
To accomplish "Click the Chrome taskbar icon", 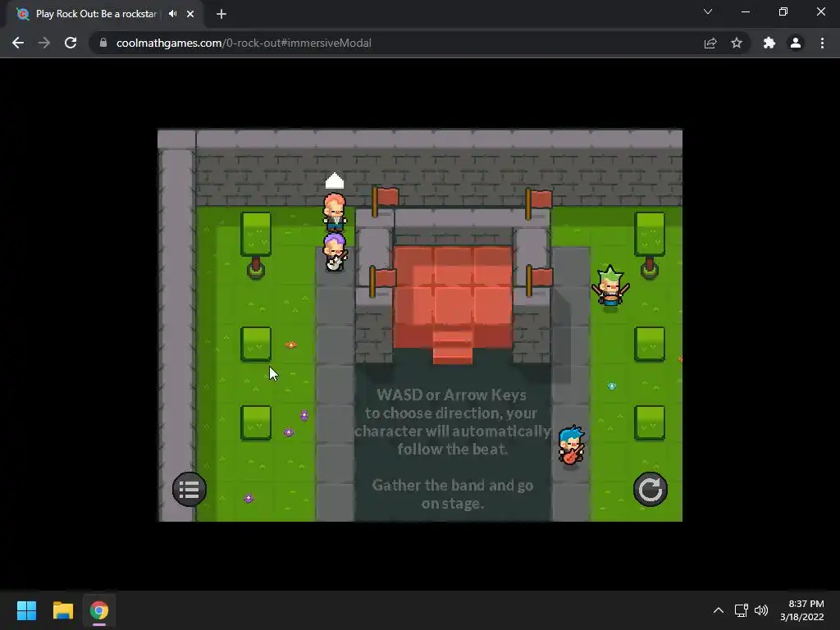I will click(x=99, y=610).
